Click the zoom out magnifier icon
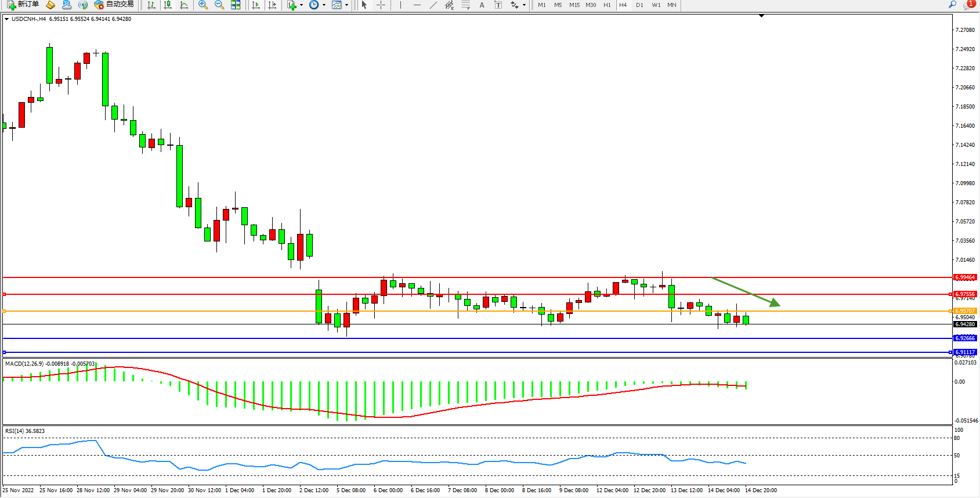This screenshot has width=980, height=498. tap(219, 5)
